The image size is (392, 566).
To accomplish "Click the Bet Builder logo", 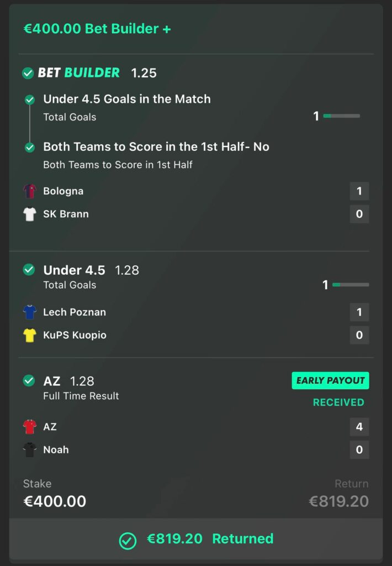I will point(78,73).
